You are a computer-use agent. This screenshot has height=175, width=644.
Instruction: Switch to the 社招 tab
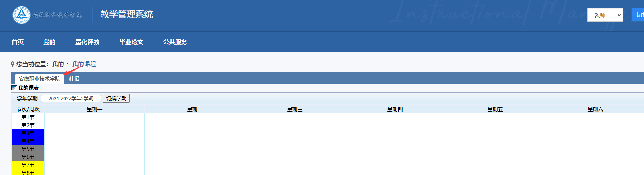74,79
